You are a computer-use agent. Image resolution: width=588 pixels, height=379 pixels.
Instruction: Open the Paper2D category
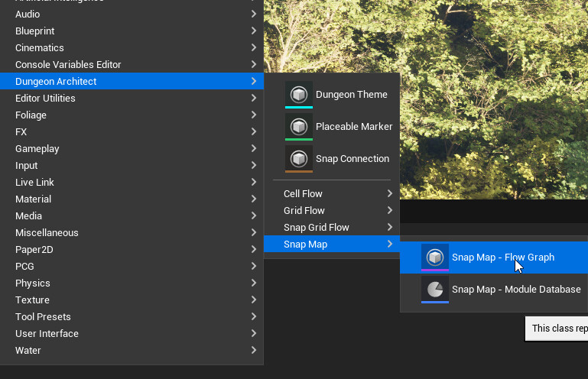tap(132, 249)
